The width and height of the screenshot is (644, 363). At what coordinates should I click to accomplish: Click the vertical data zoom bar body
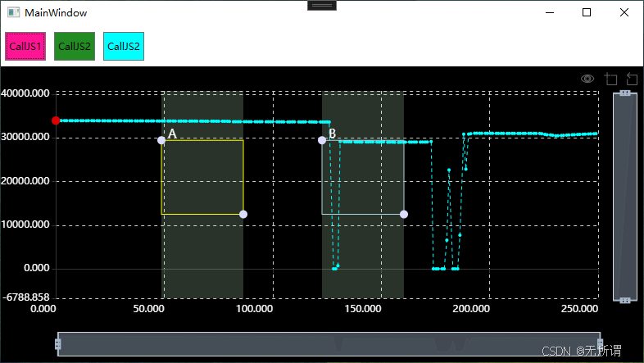tap(625, 197)
